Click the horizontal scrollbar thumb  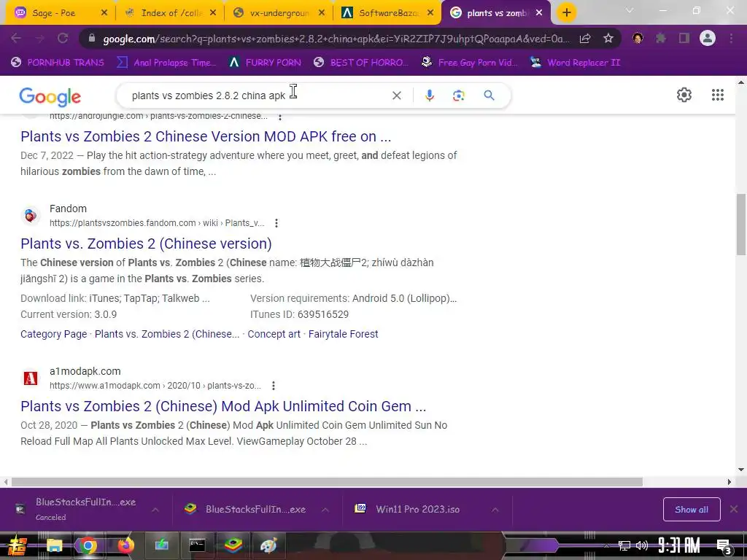pyautogui.click(x=327, y=482)
